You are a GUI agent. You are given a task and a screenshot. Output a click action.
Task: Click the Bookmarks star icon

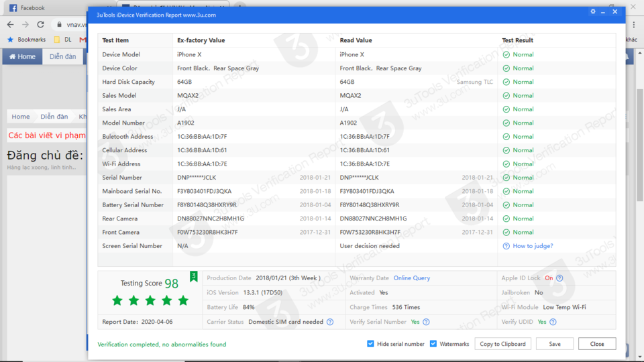pyautogui.click(x=10, y=40)
